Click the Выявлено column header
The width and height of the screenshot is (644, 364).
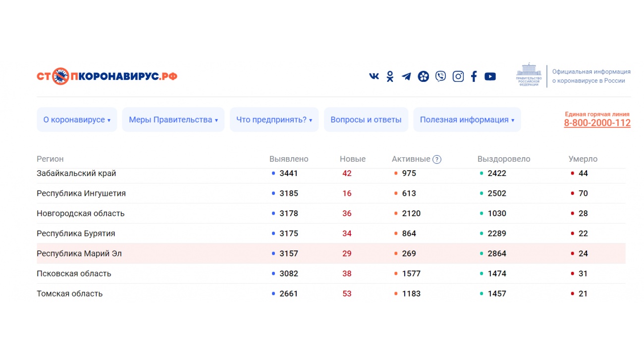[289, 159]
